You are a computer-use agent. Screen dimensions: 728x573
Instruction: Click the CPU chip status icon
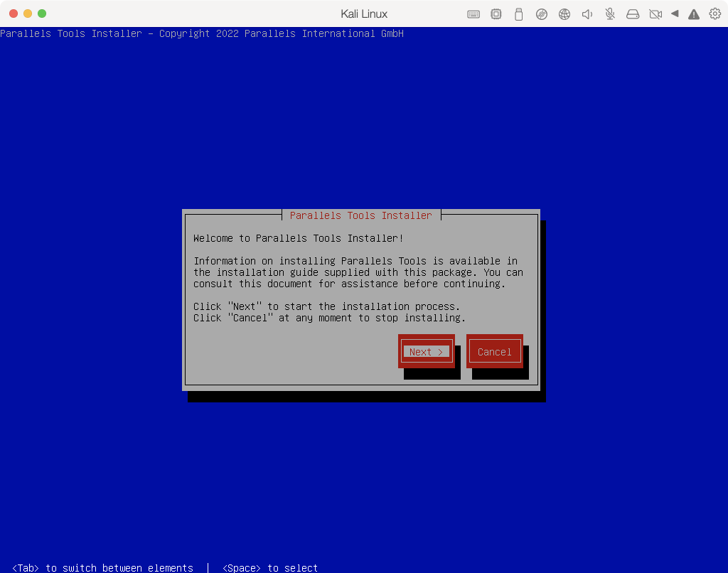point(496,14)
